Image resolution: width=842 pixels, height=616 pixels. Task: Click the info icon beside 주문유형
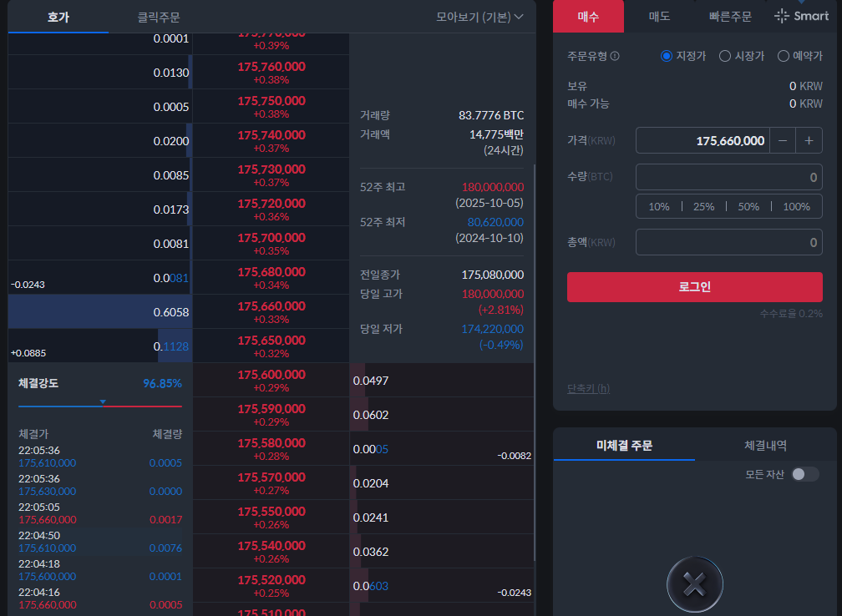coord(615,56)
